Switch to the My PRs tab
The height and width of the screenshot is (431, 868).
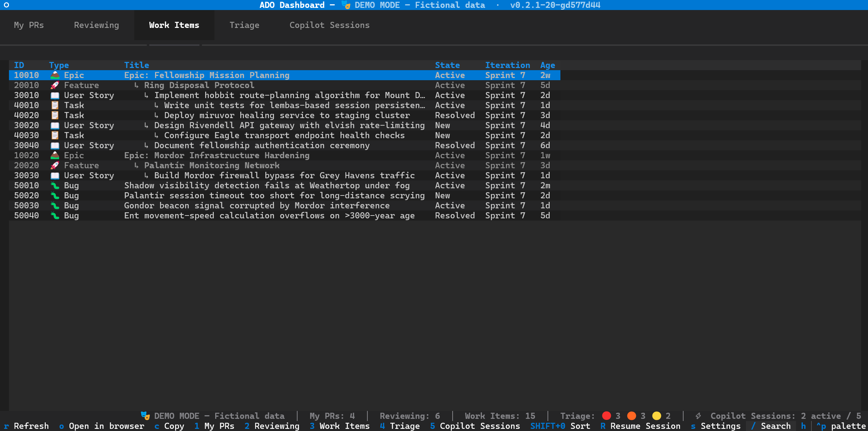point(29,25)
